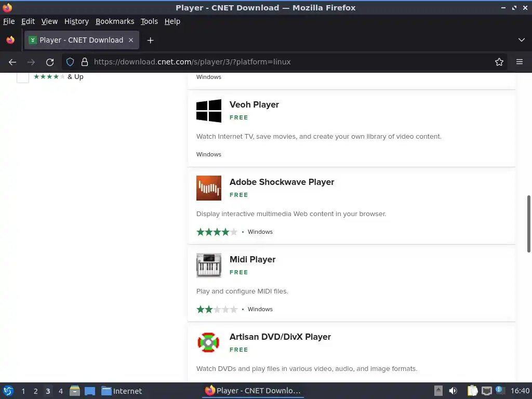Open the Bookmarks menu
The width and height of the screenshot is (532, 399).
[x=115, y=21]
